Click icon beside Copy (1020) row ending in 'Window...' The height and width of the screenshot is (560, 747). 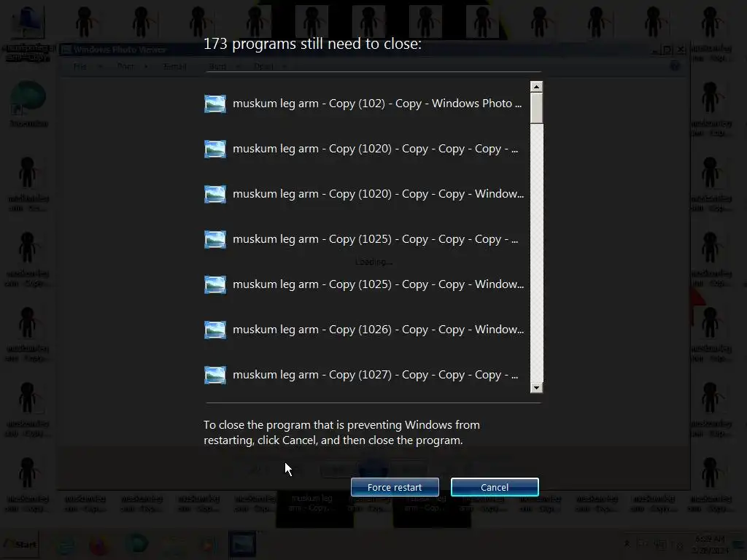(215, 194)
